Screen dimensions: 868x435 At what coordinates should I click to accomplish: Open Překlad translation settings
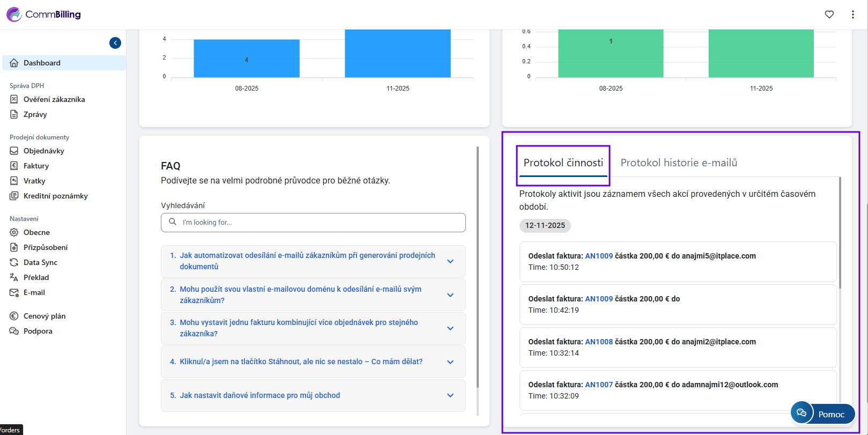click(x=36, y=277)
